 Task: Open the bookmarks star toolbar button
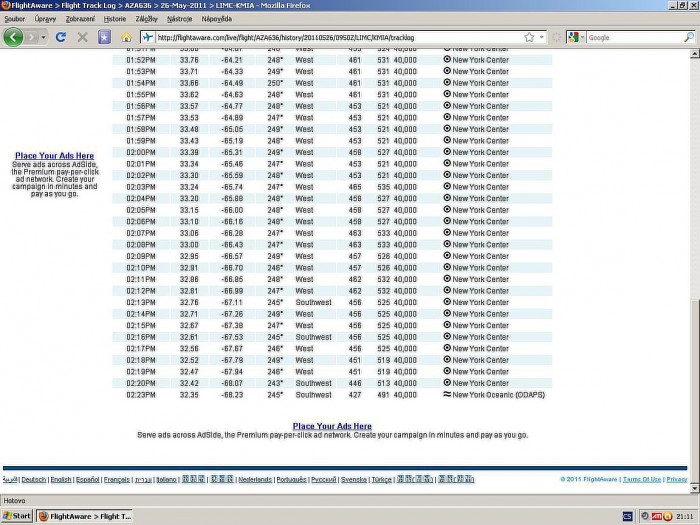pos(104,38)
